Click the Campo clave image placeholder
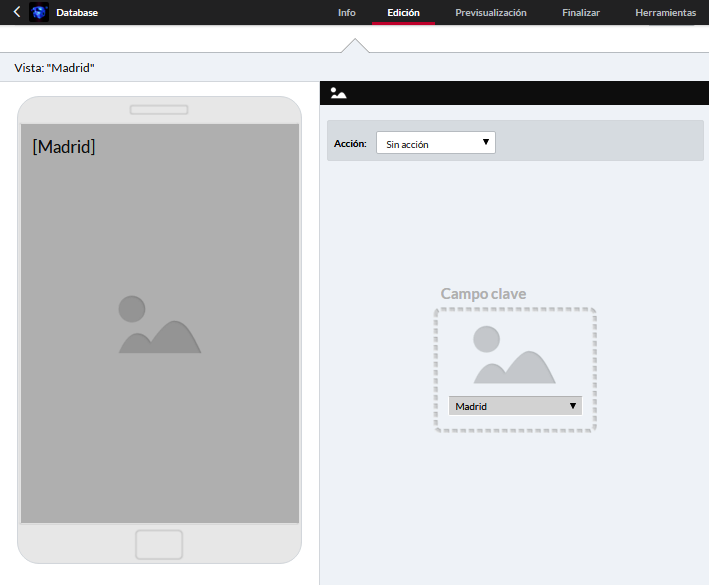 (514, 355)
